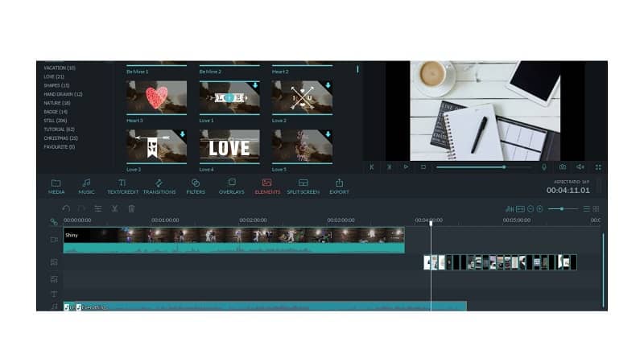Select the LOVE (21) category

[54, 76]
